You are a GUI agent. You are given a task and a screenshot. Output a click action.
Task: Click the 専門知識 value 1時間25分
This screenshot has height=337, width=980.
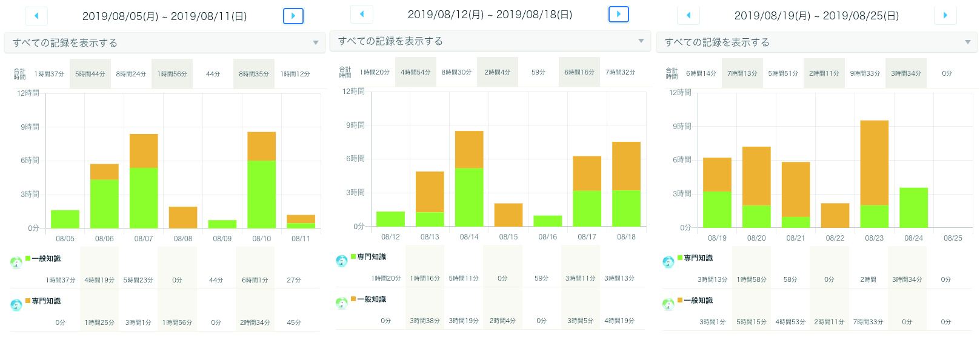coord(99,322)
